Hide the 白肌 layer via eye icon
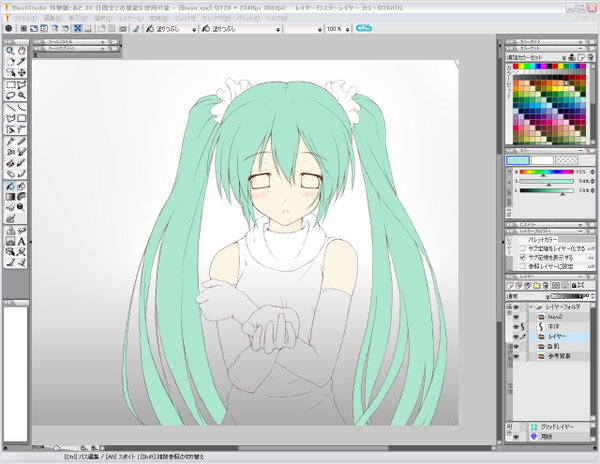600x464 pixels. tap(516, 347)
